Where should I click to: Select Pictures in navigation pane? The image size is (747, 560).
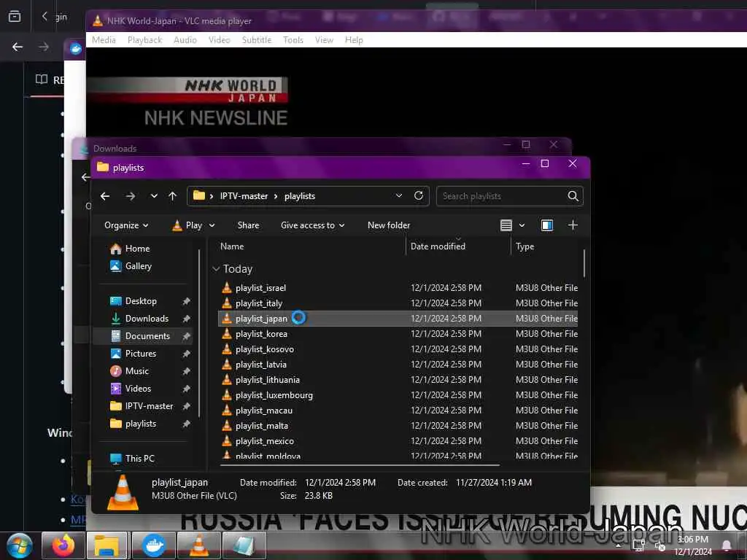coord(133,354)
